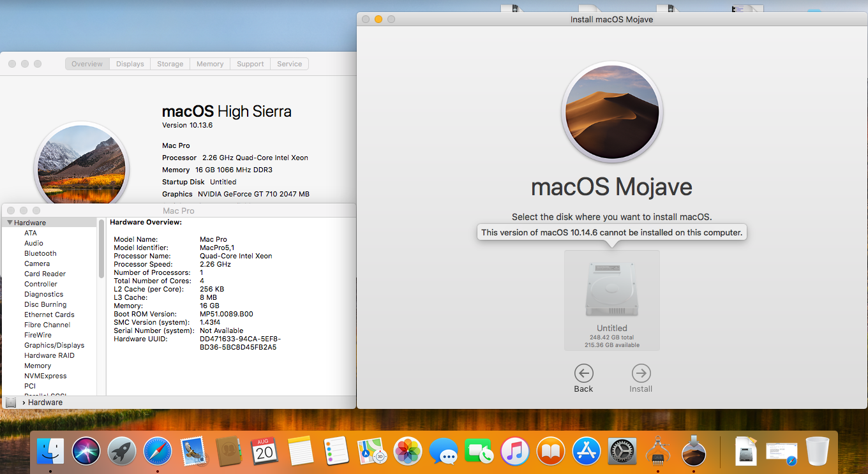
Task: Open Contacts book icon in Dock
Action: click(228, 452)
